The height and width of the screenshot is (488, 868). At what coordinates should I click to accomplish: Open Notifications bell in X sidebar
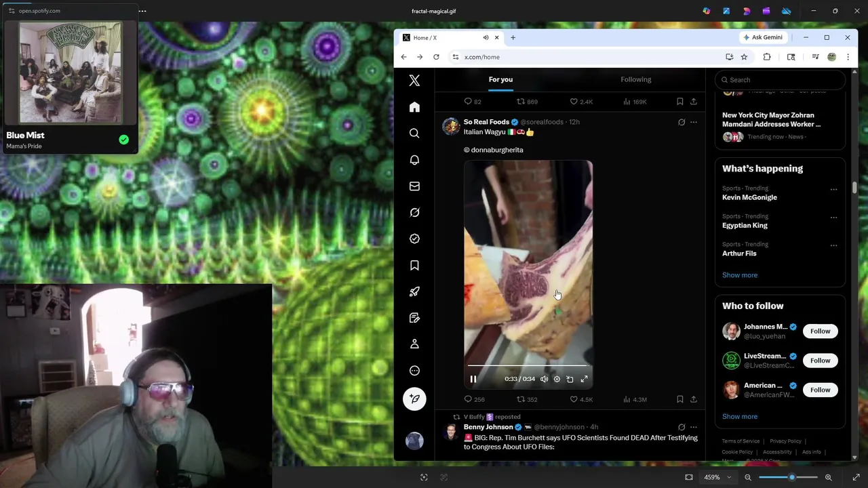[414, 160]
